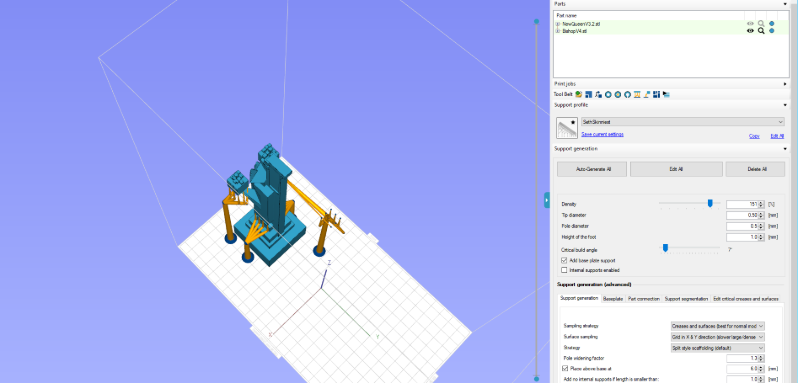Click the blue side panel collapse handle

[547, 200]
